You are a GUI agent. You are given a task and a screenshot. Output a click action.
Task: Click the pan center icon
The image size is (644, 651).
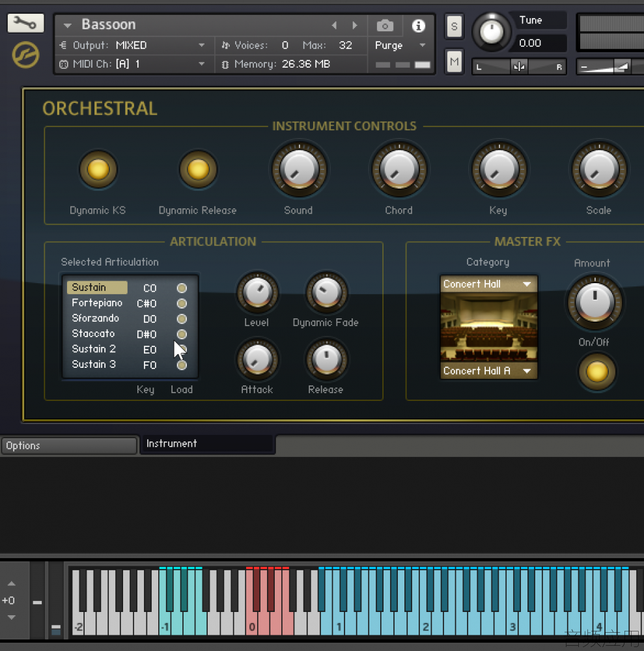tap(519, 67)
